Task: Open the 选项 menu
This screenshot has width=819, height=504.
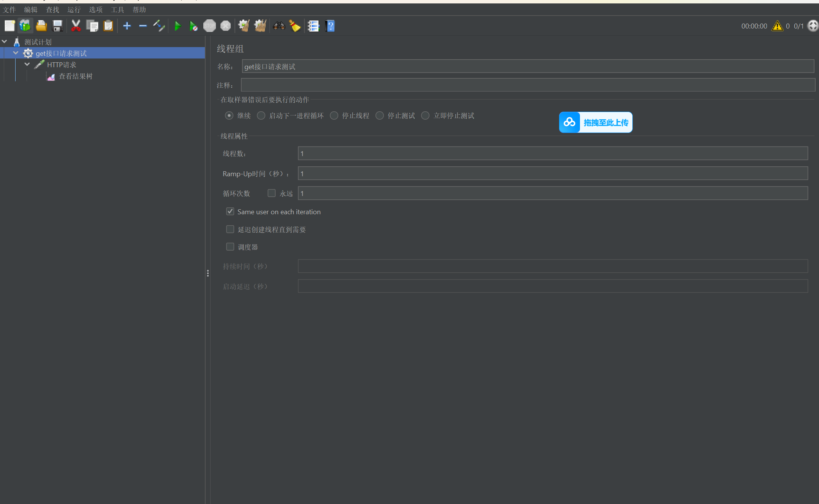Action: click(96, 9)
